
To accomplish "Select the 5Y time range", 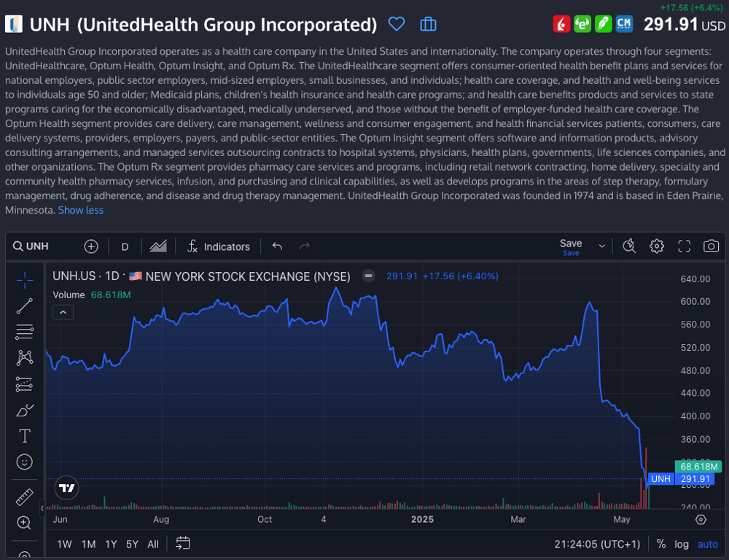I will pyautogui.click(x=132, y=544).
